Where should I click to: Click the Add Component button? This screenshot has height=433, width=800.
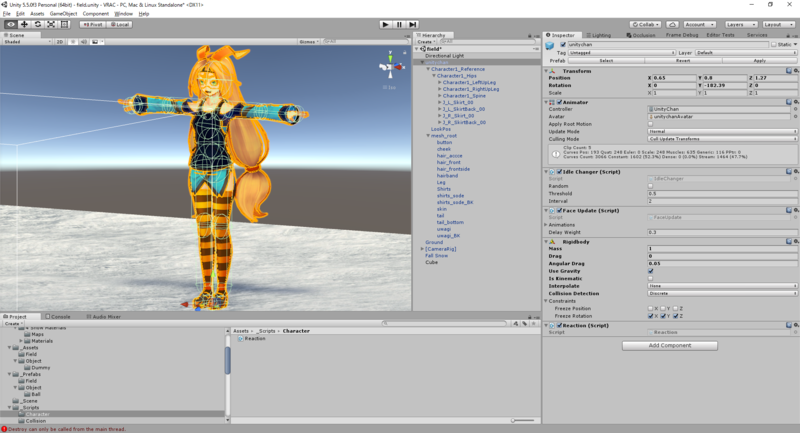[669, 346]
